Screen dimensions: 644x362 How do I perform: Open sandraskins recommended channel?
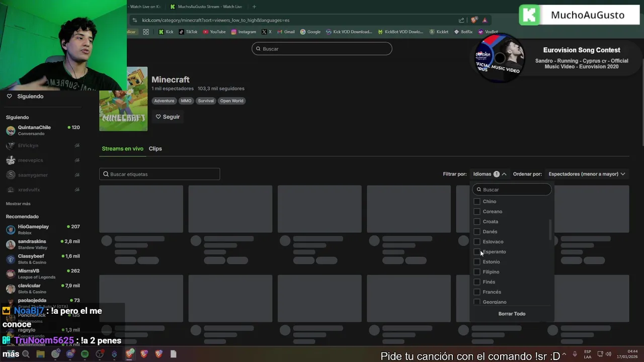(x=43, y=244)
